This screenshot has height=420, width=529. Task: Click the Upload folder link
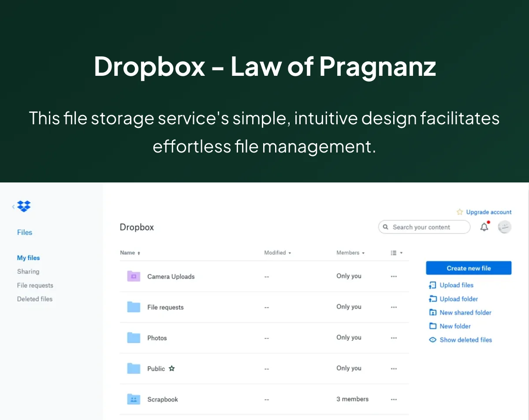point(459,299)
